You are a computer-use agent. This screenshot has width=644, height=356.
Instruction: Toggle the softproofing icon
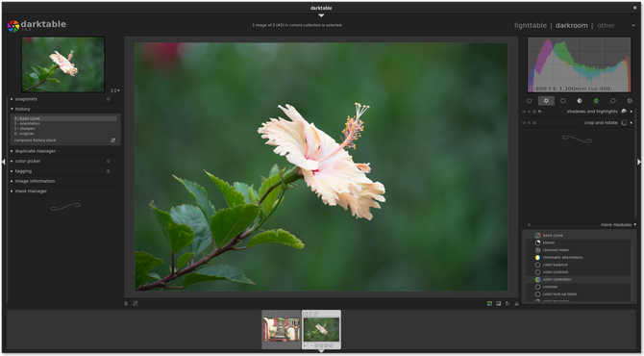tap(508, 303)
